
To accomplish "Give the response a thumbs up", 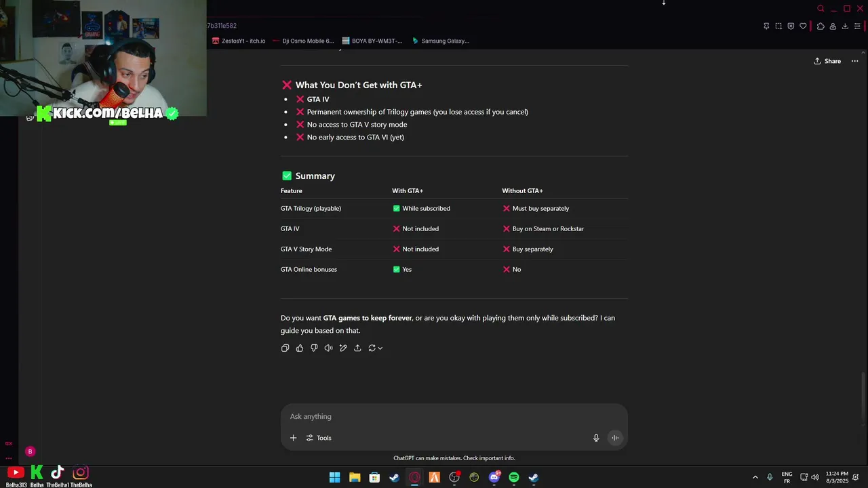I will click(x=300, y=348).
